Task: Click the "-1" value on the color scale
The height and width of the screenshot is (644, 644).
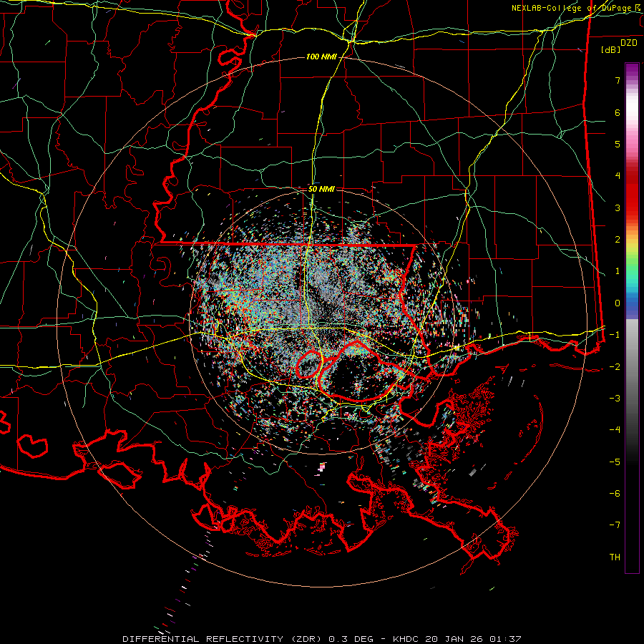Action: tap(615, 335)
